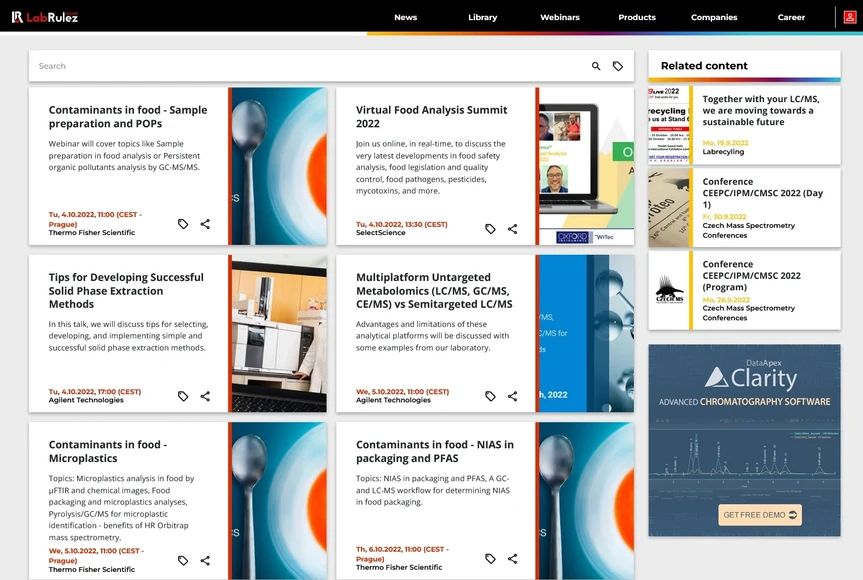Click tag icon on Virtual Food Analysis Summit card
The image size is (863, 580).
click(490, 229)
